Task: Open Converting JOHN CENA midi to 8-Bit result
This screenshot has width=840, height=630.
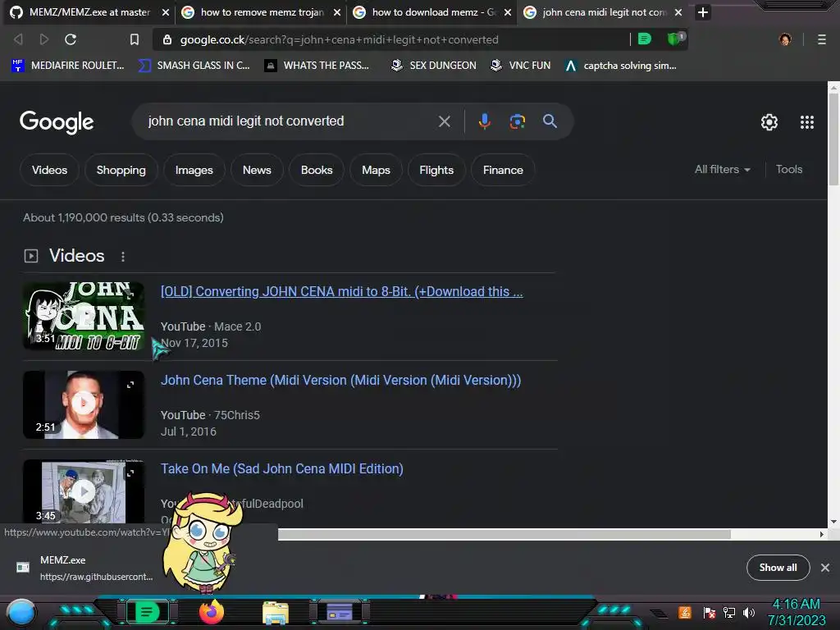Action: tap(342, 291)
